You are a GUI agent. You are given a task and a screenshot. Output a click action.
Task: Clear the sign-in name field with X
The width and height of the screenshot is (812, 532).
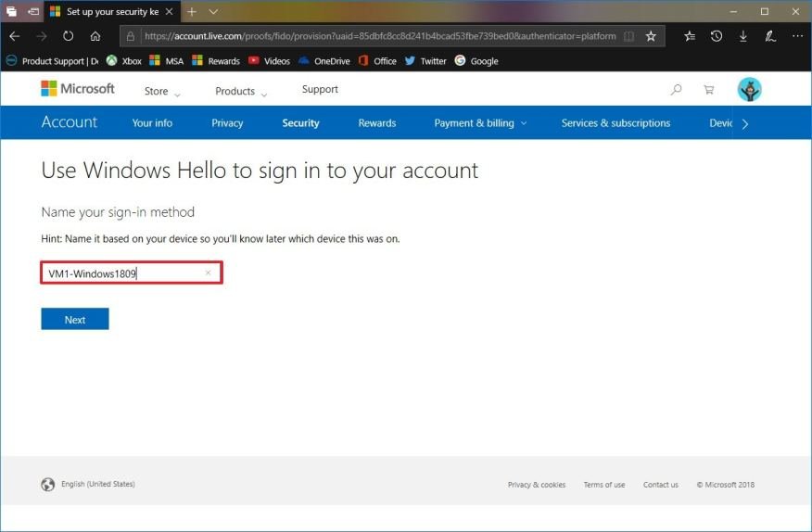click(208, 273)
